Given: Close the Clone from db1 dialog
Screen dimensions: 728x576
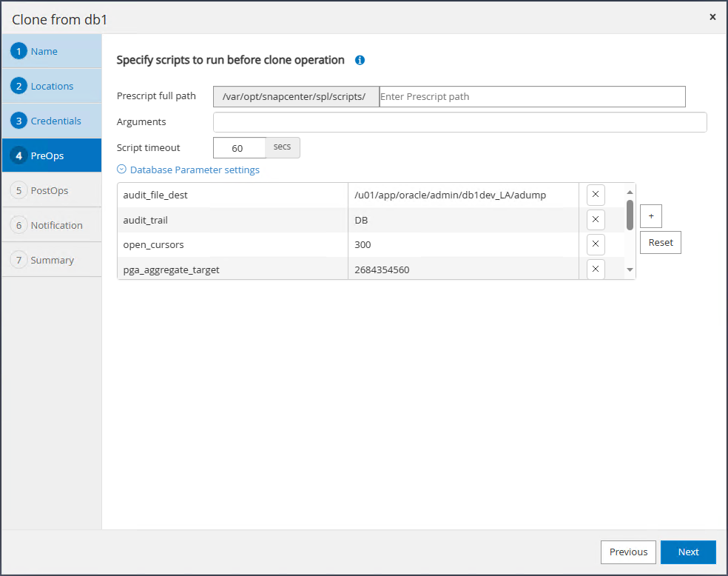Looking at the screenshot, I should [x=712, y=17].
